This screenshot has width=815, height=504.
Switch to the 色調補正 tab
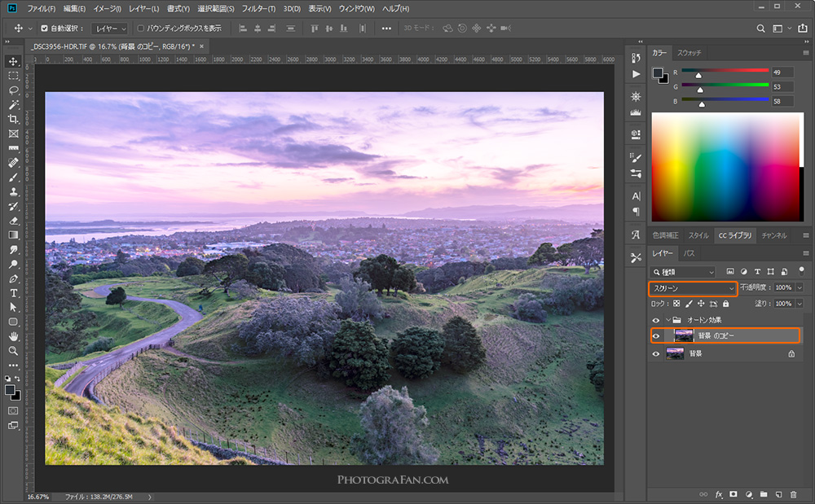pos(665,235)
